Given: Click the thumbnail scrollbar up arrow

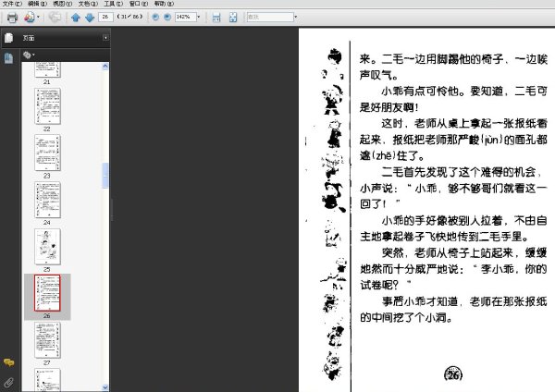Looking at the screenshot, I should coord(105,67).
